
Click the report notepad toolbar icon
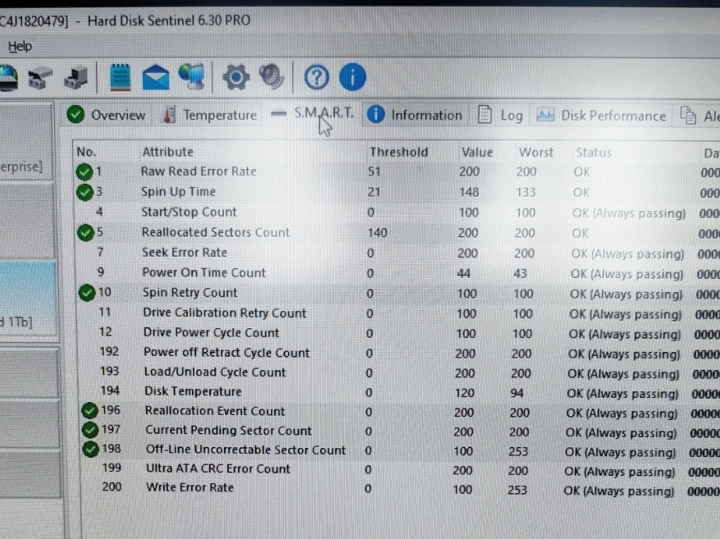(x=120, y=77)
